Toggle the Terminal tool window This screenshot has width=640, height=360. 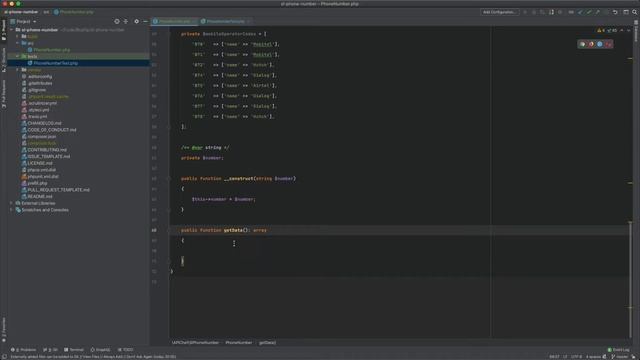pos(74,350)
